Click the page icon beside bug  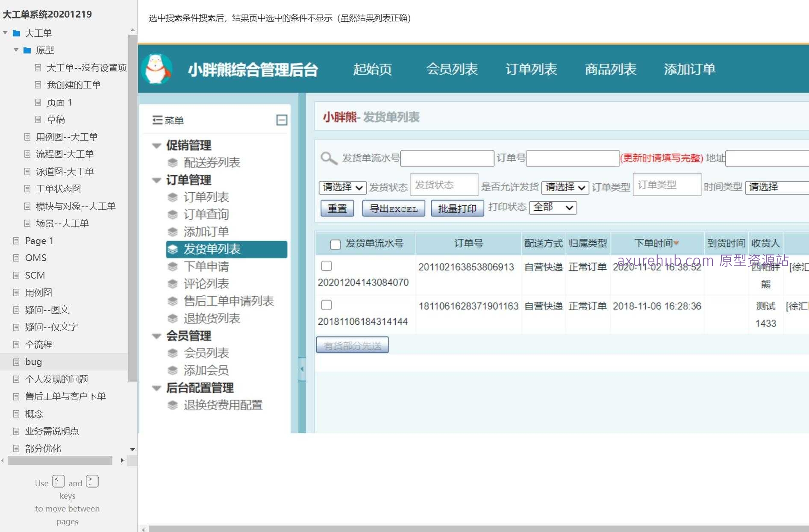click(16, 362)
